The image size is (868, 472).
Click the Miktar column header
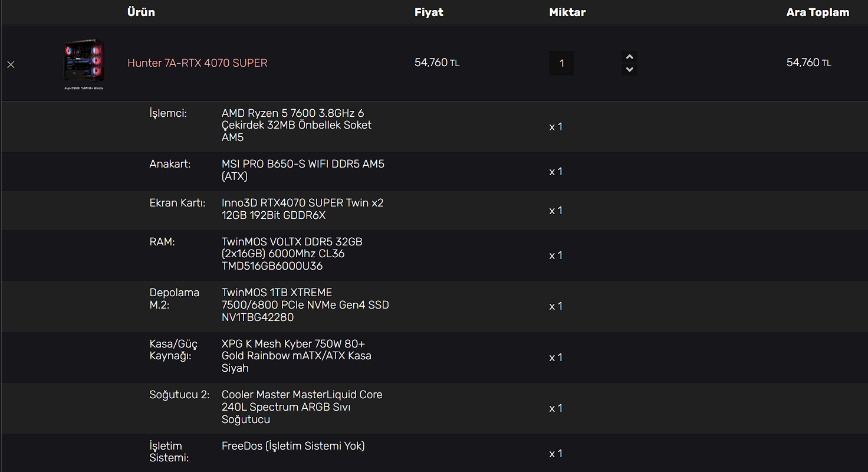(567, 12)
